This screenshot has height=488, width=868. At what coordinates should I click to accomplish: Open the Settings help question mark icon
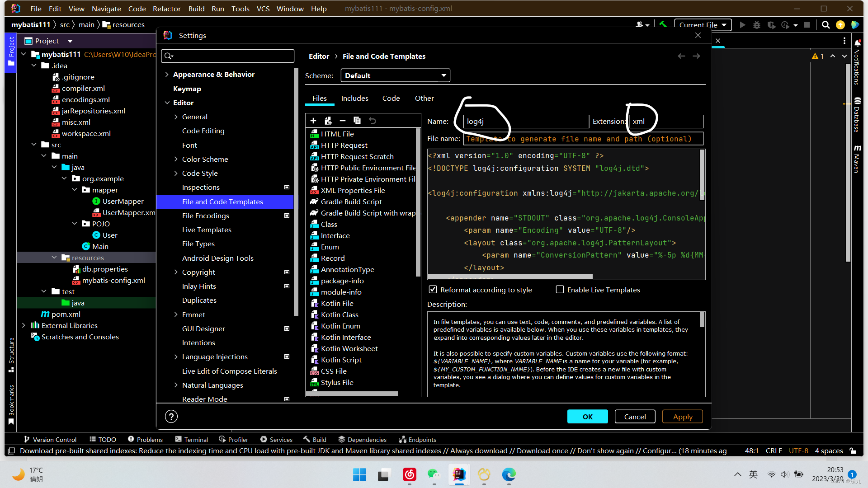(x=171, y=417)
